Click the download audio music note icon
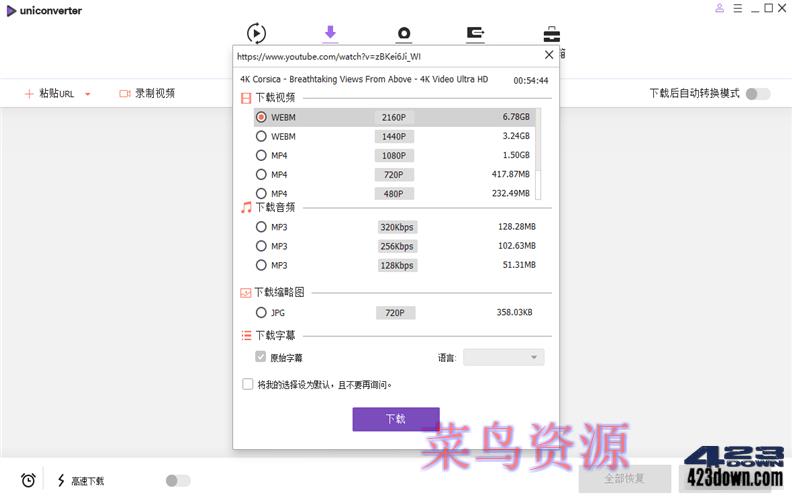This screenshot has width=792, height=500. 246,208
